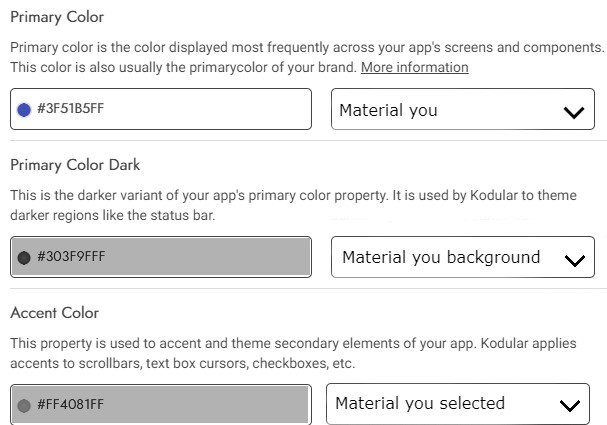Click the dark Primary Color Dark swatch dot
This screenshot has height=425, width=607.
(24, 257)
